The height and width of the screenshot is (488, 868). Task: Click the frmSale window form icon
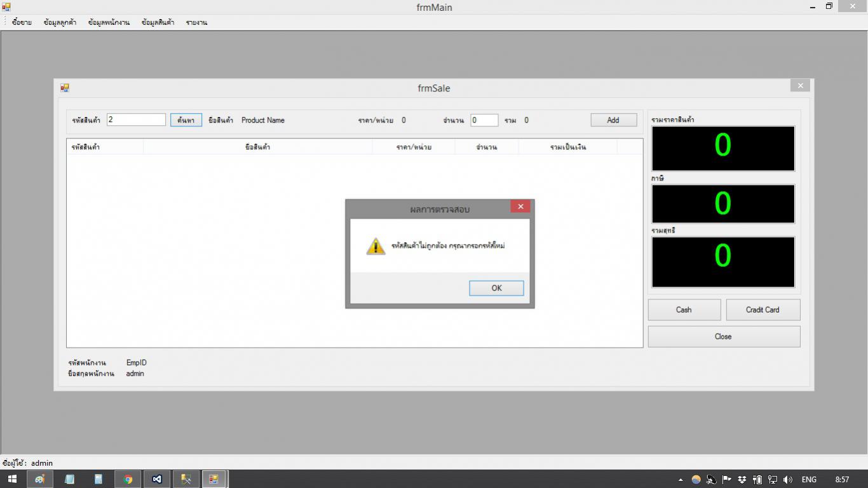(65, 88)
